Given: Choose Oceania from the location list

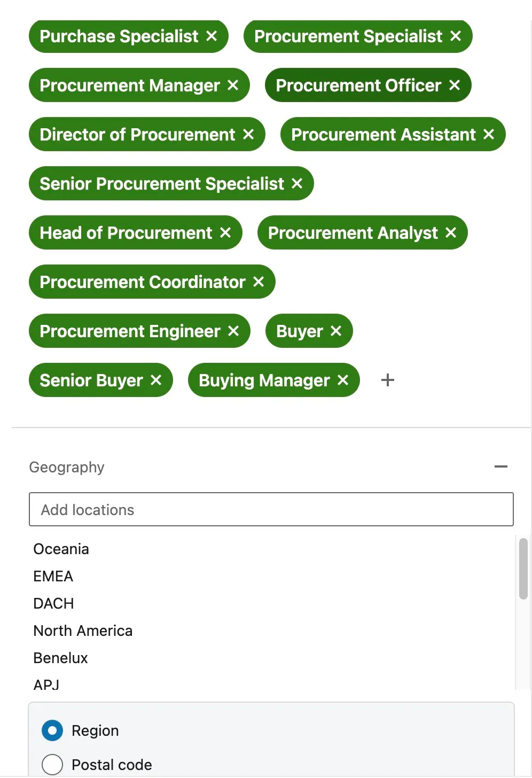Looking at the screenshot, I should [x=61, y=549].
